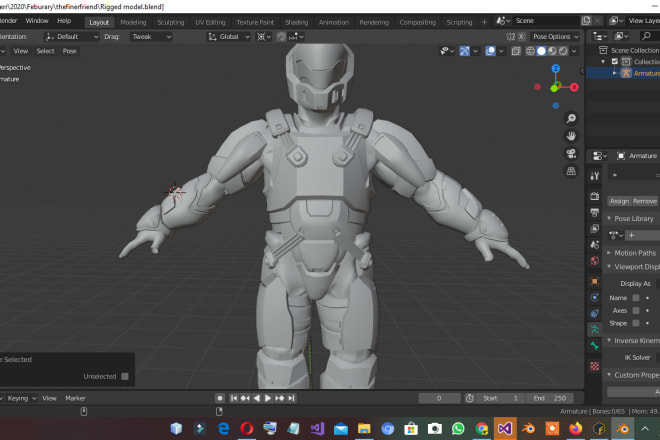The height and width of the screenshot is (440, 660).
Task: Click the Assign bone group button
Action: pos(619,201)
